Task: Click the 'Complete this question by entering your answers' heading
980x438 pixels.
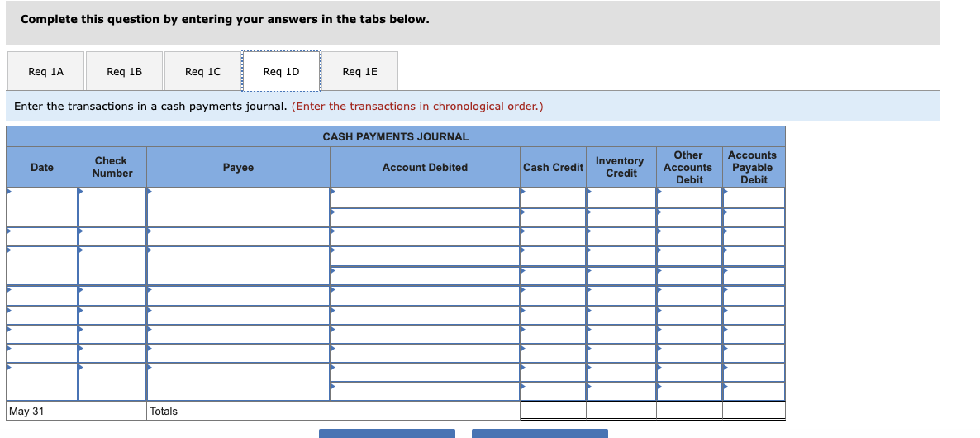Action: (225, 19)
